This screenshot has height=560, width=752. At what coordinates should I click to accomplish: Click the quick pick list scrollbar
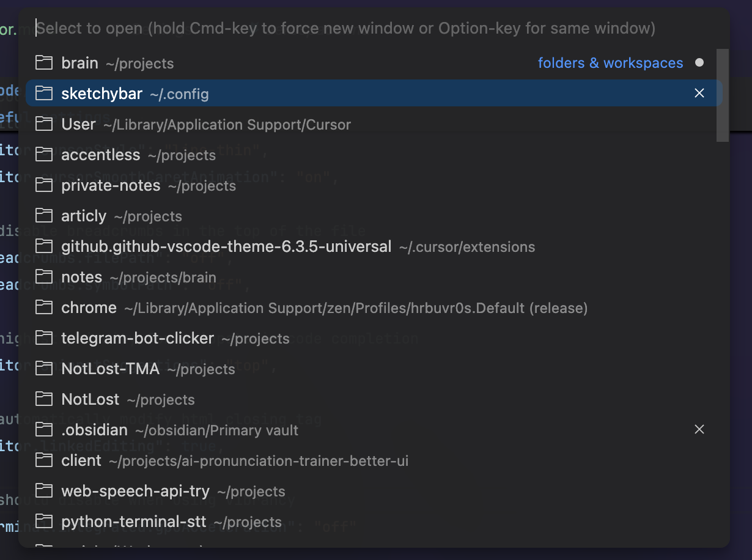click(722, 95)
